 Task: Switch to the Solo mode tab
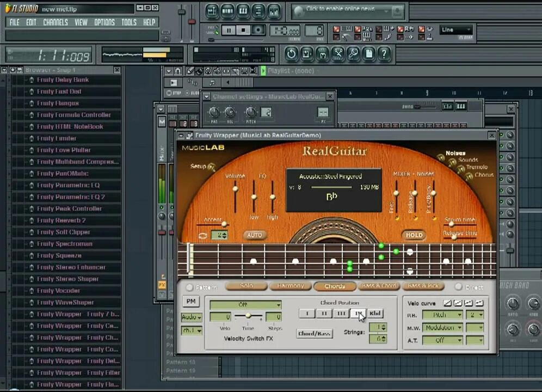tap(246, 286)
